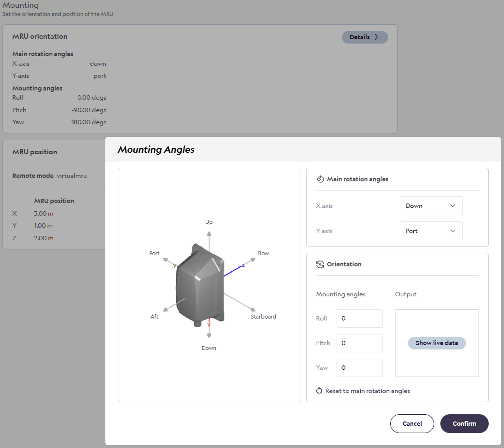Click the Yaw mounting angle input
Screen dimensions: 504x448
tap(359, 368)
